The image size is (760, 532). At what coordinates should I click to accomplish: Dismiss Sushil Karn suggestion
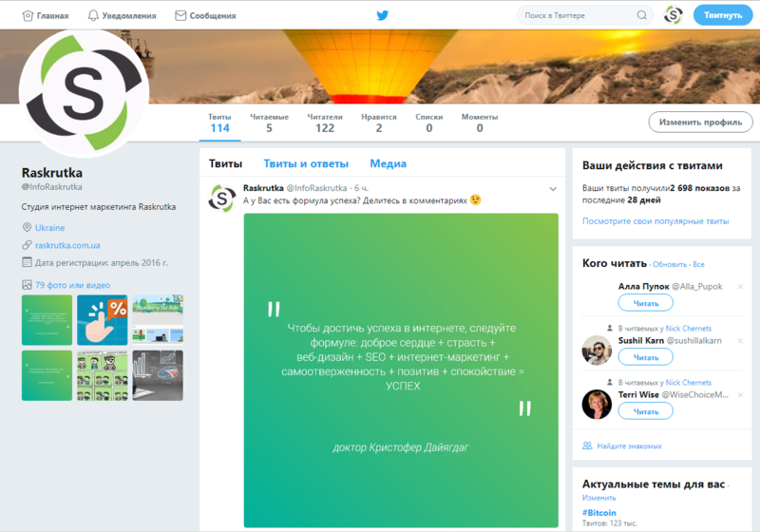[x=740, y=341]
